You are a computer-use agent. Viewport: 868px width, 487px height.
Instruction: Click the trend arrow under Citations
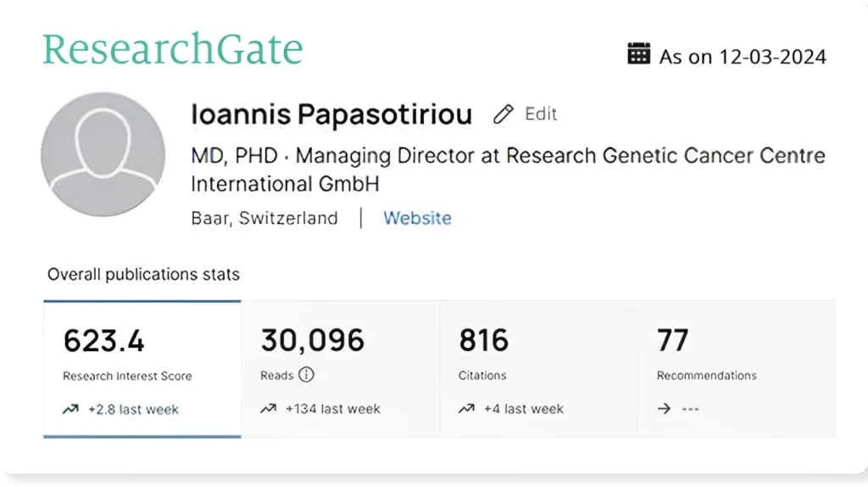[x=466, y=409]
